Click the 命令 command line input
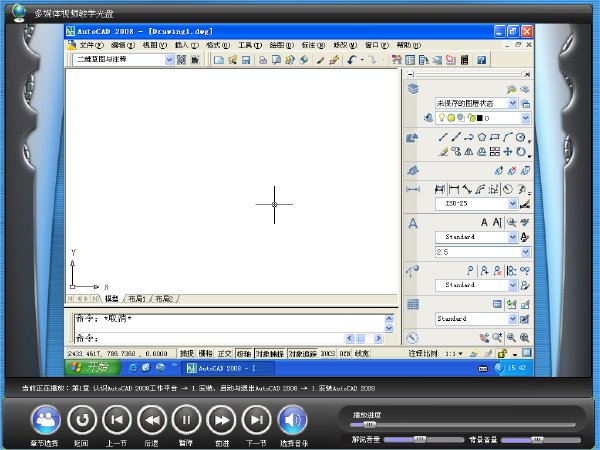 click(210, 338)
